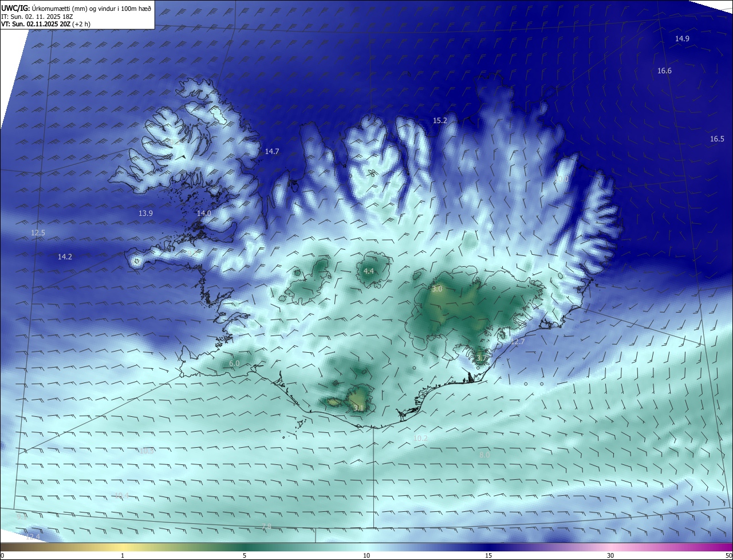This screenshot has width=733, height=560.
Task: Click the 14.9 value on the map
Action: (x=682, y=39)
